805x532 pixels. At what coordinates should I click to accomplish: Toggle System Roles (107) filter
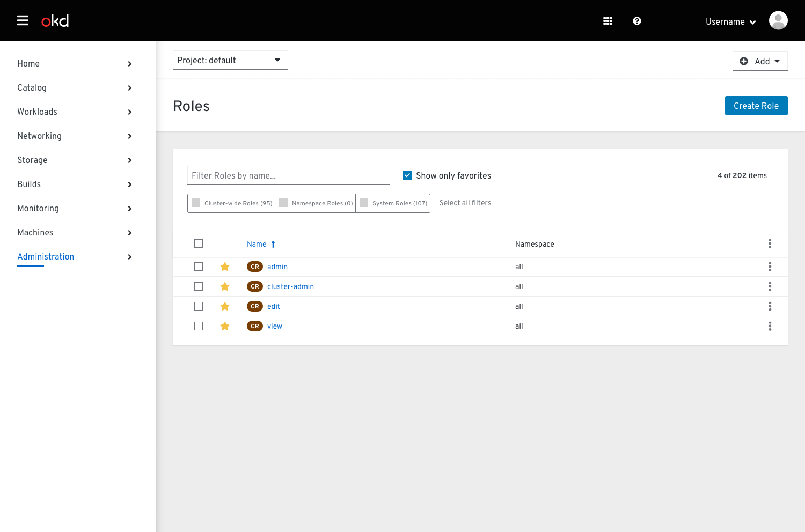pyautogui.click(x=393, y=203)
